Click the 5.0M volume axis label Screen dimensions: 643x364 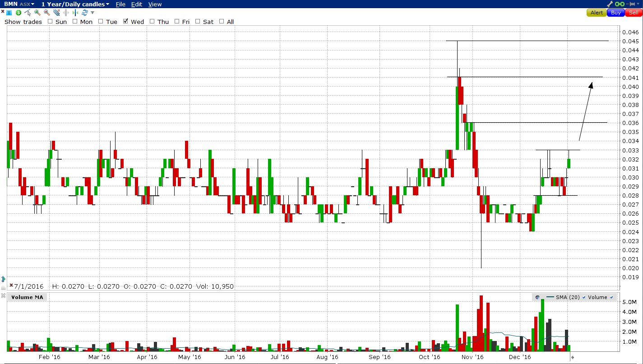629,301
